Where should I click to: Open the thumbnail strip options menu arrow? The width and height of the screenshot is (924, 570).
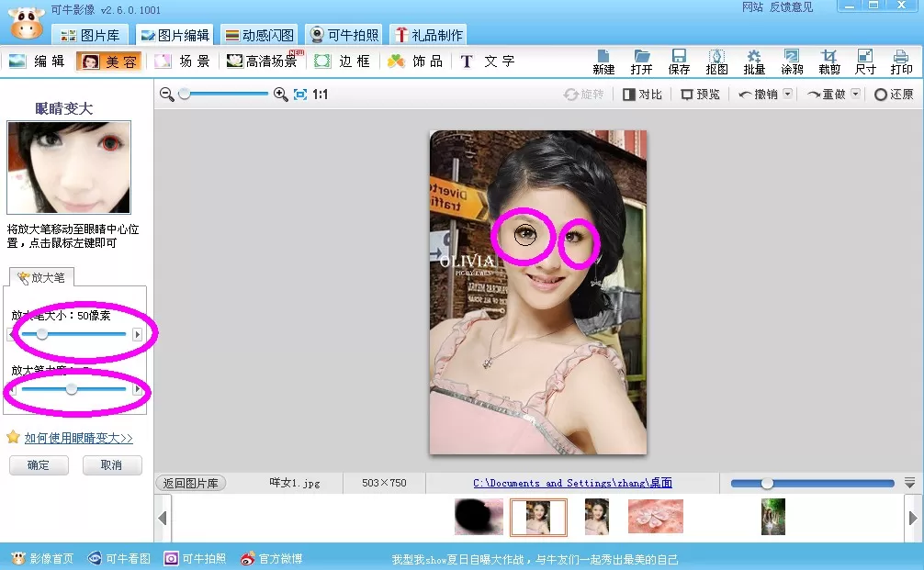910,483
